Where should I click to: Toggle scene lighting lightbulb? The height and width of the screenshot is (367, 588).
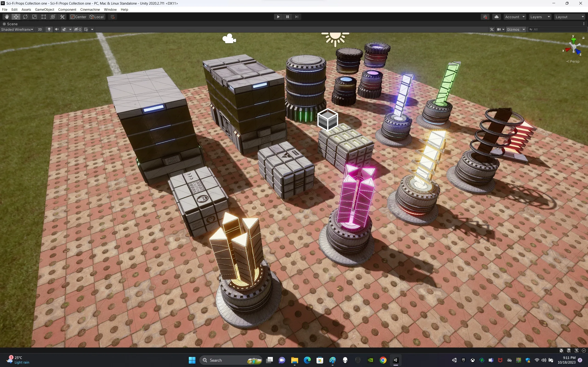(49, 29)
